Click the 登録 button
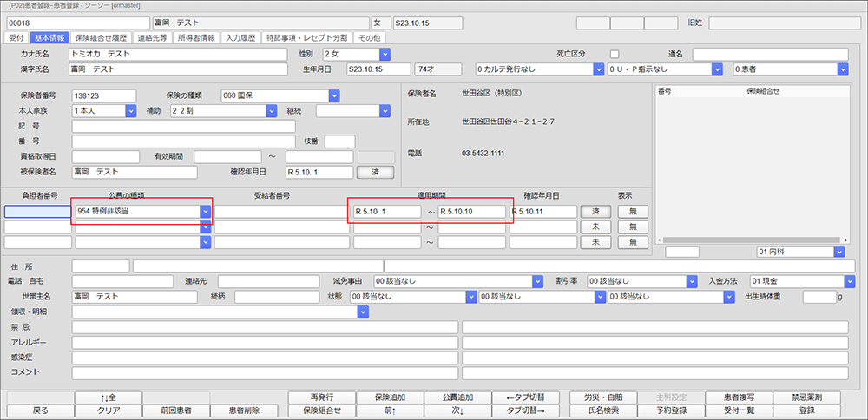 point(806,410)
